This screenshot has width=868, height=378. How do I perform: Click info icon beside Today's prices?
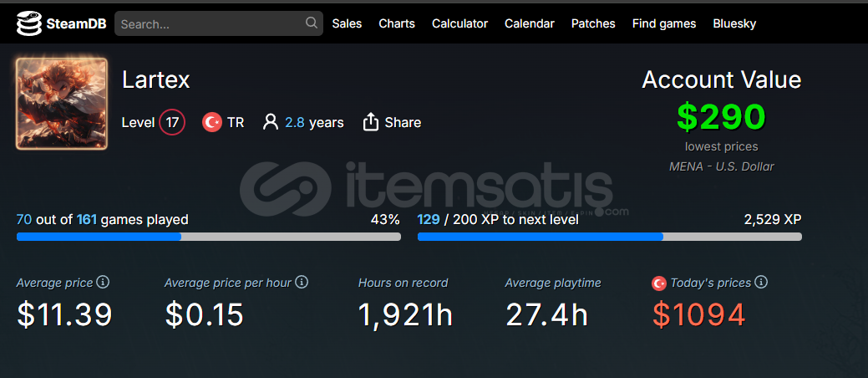coord(762,282)
